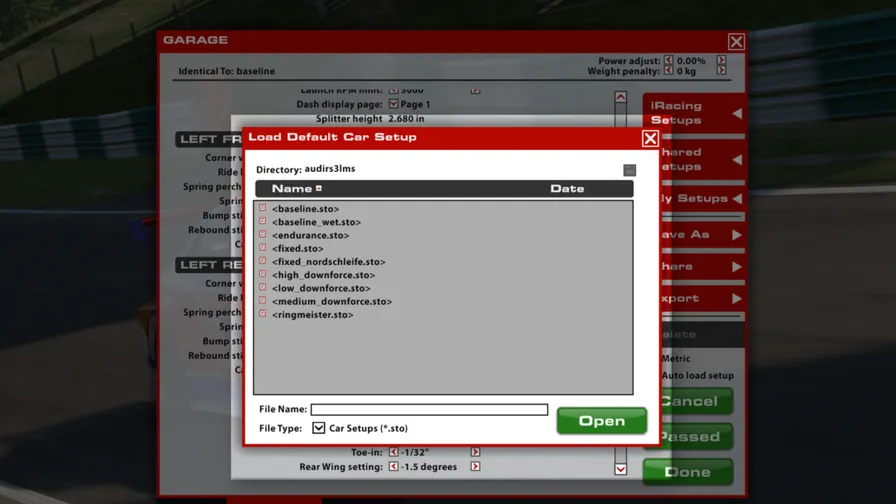896x504 pixels.
Task: Open the File Type Car Setups dropdown
Action: pos(318,428)
